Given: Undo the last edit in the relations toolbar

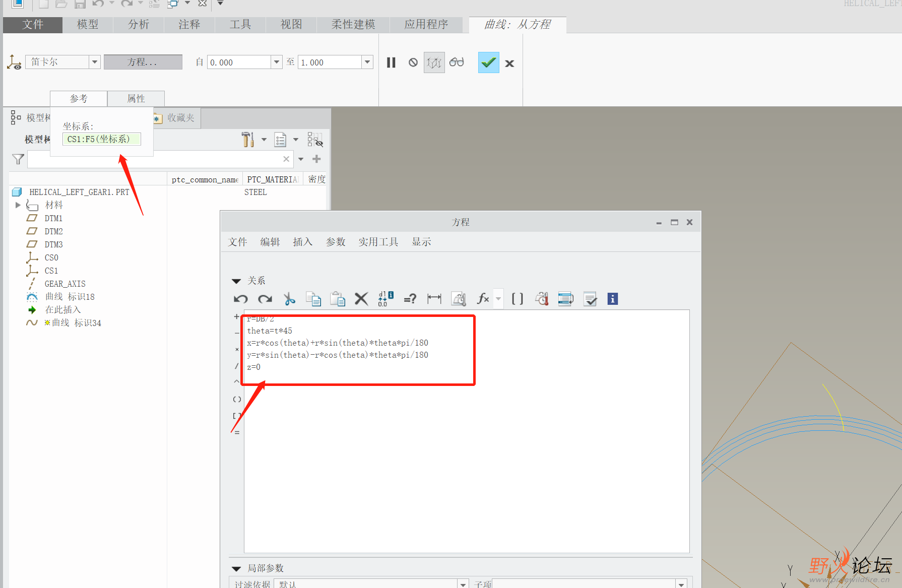Looking at the screenshot, I should (x=240, y=299).
